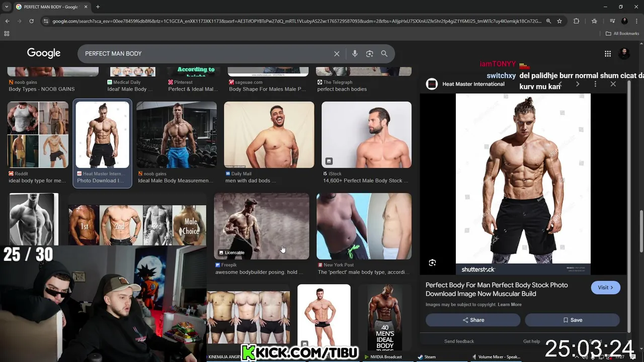Viewport: 644px width, 362px height.
Task: Open NVIDIA Broadcast from taskbar
Action: [x=382, y=357]
